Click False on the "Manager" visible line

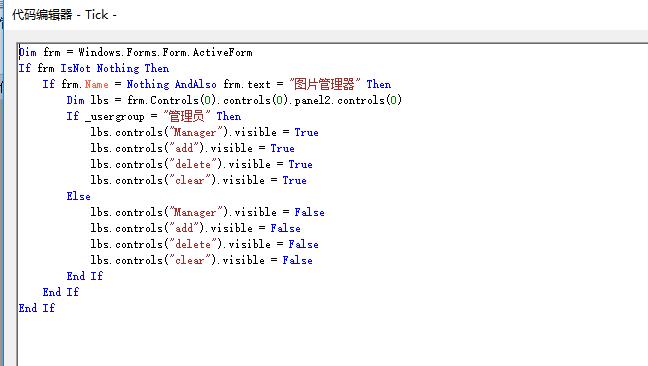310,212
